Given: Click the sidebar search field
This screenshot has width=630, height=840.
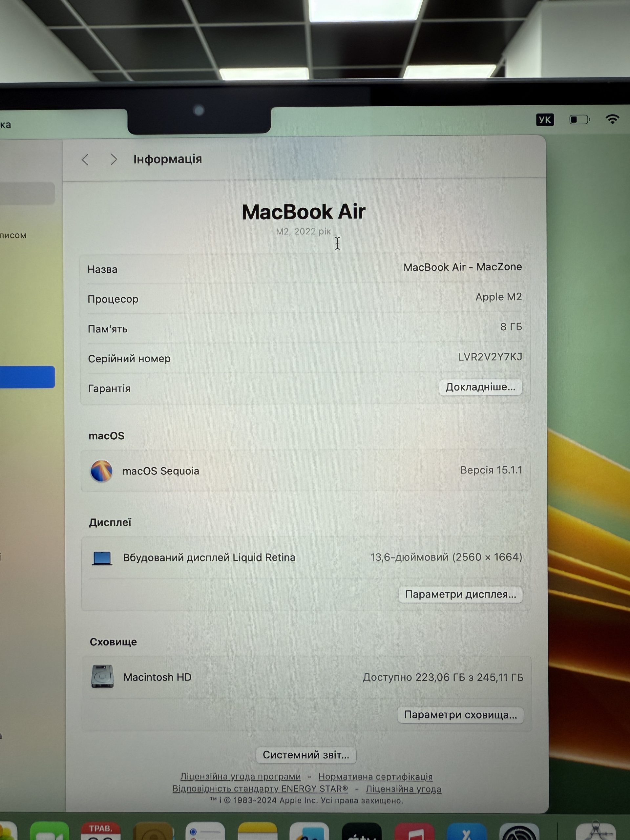Looking at the screenshot, I should 27,193.
